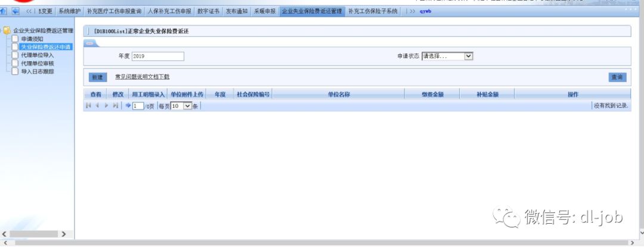Image resolution: width=644 pixels, height=247 pixels.
Task: Click the 年度 column header
Action: pos(220,94)
